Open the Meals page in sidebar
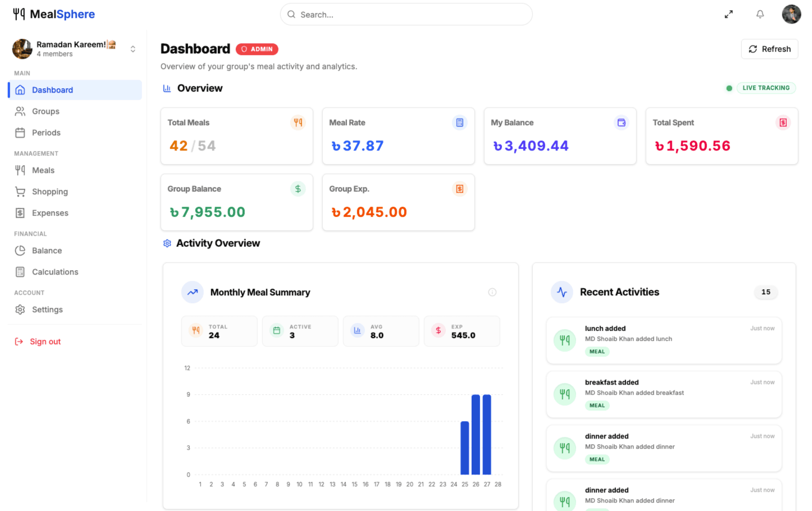The width and height of the screenshot is (812, 511). tap(43, 170)
